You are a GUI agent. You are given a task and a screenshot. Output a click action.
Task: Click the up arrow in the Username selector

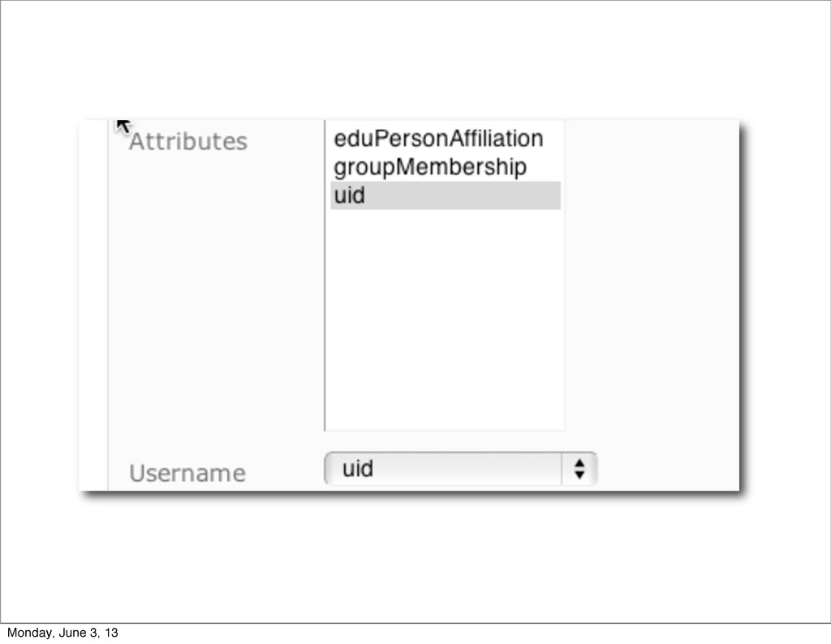click(x=579, y=462)
